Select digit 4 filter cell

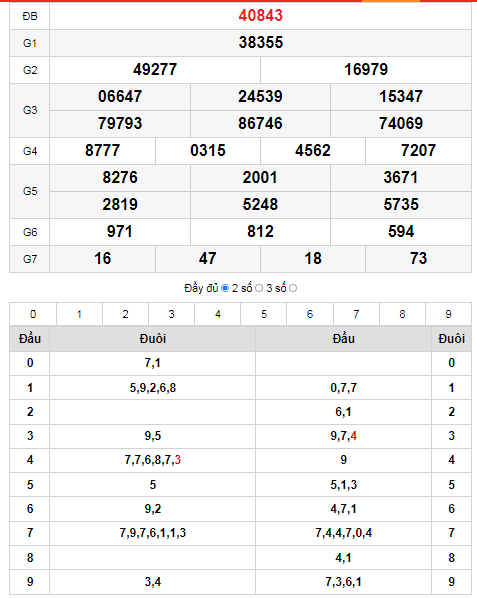(218, 314)
